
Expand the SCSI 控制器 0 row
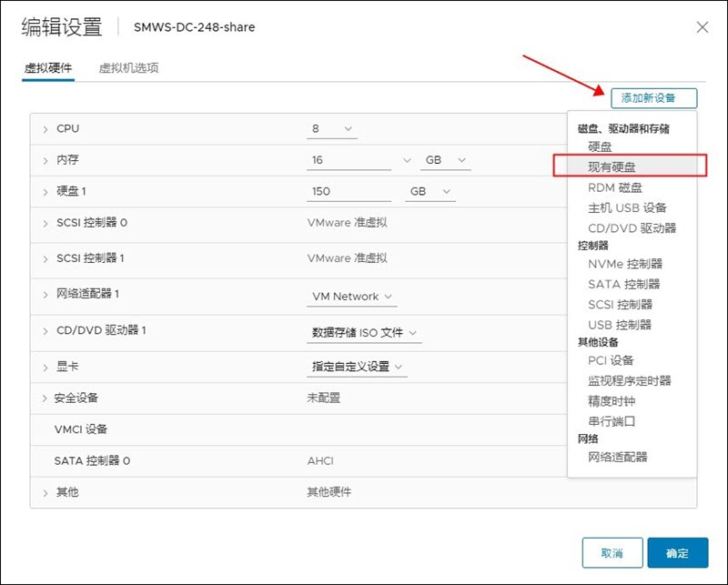tap(45, 223)
